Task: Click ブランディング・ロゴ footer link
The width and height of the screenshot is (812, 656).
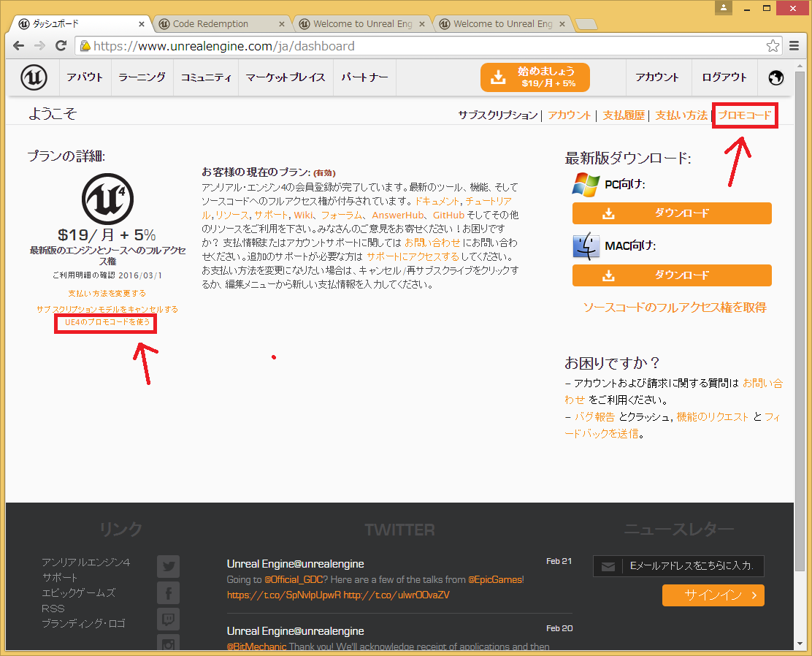Action: [83, 623]
